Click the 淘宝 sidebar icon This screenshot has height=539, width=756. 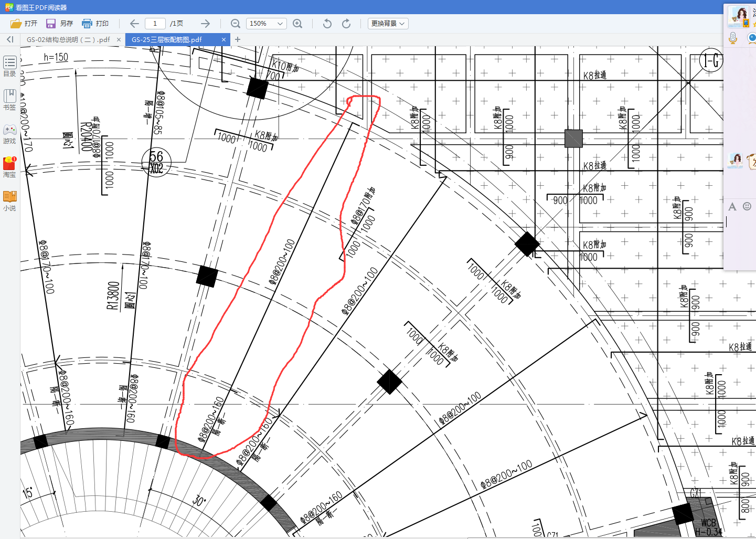[9, 167]
